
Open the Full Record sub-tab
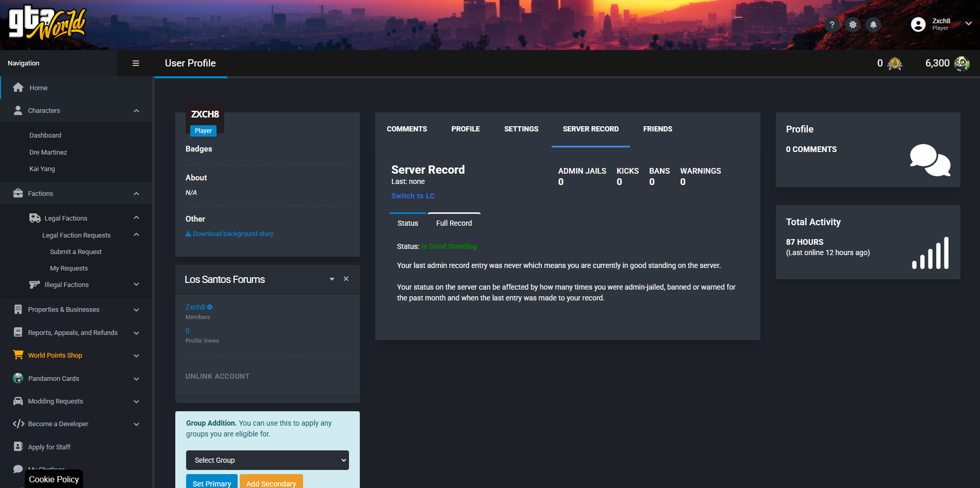pos(454,223)
